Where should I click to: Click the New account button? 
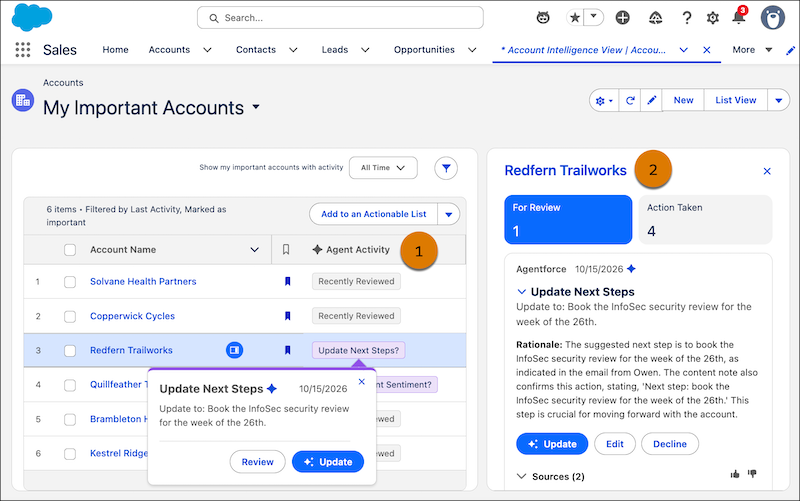point(683,101)
